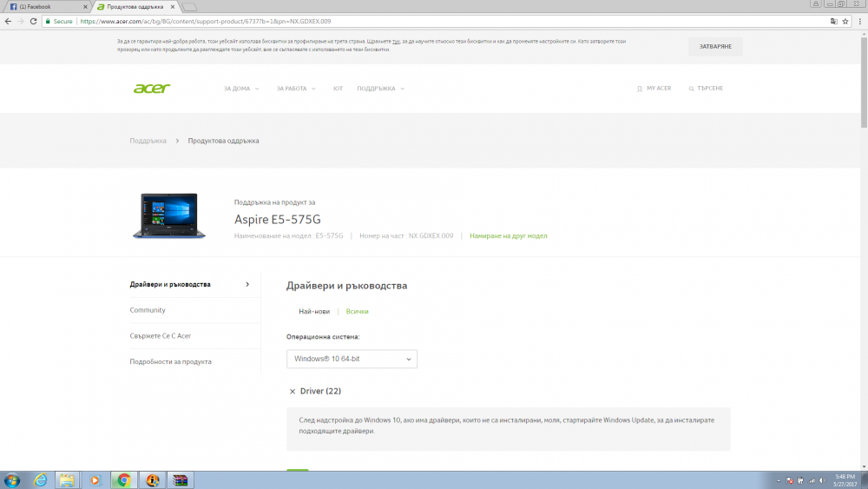Open WinRAR from the taskbar
This screenshot has height=489, width=868.
tap(181, 480)
